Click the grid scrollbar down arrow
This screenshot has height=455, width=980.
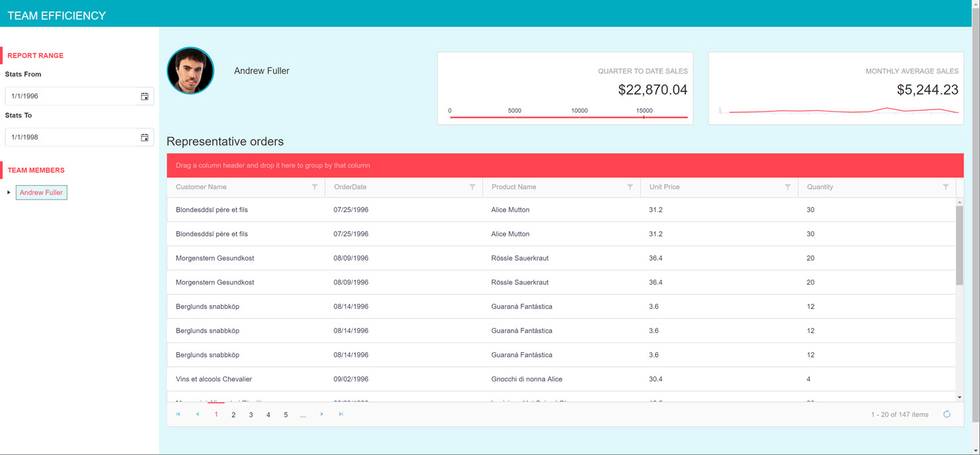[959, 397]
